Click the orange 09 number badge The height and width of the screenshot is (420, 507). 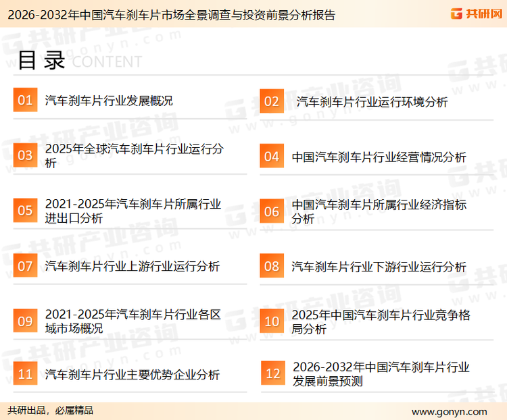[x=25, y=321]
